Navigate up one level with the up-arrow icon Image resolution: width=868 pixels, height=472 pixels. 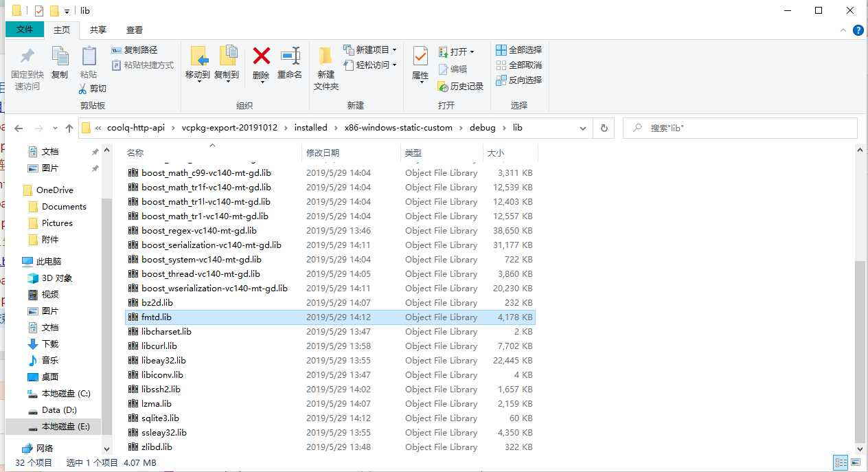coord(71,128)
